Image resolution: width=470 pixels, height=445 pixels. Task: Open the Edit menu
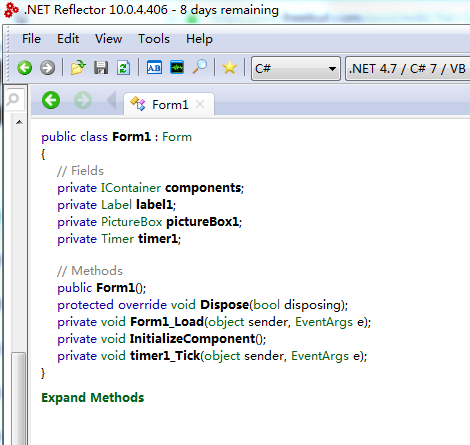click(68, 39)
